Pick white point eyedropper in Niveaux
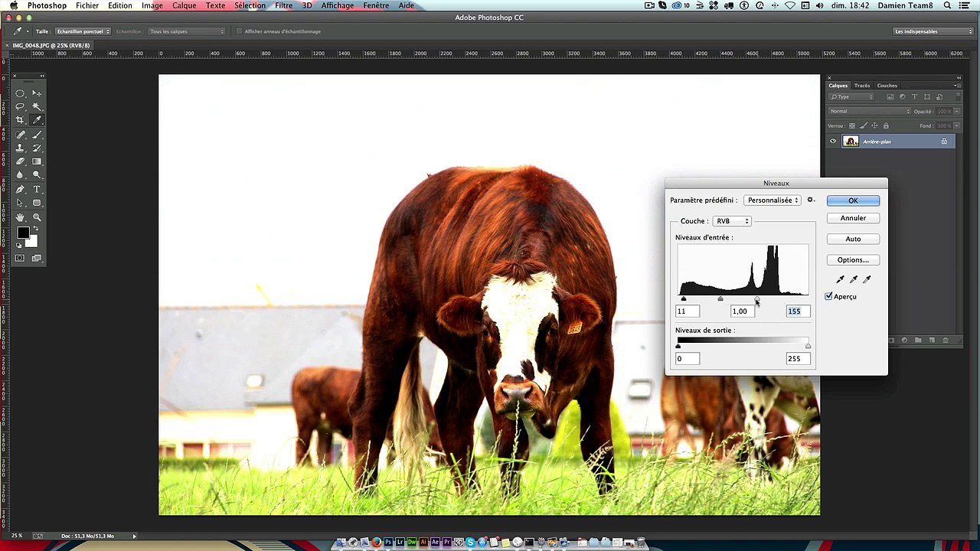 [x=867, y=279]
